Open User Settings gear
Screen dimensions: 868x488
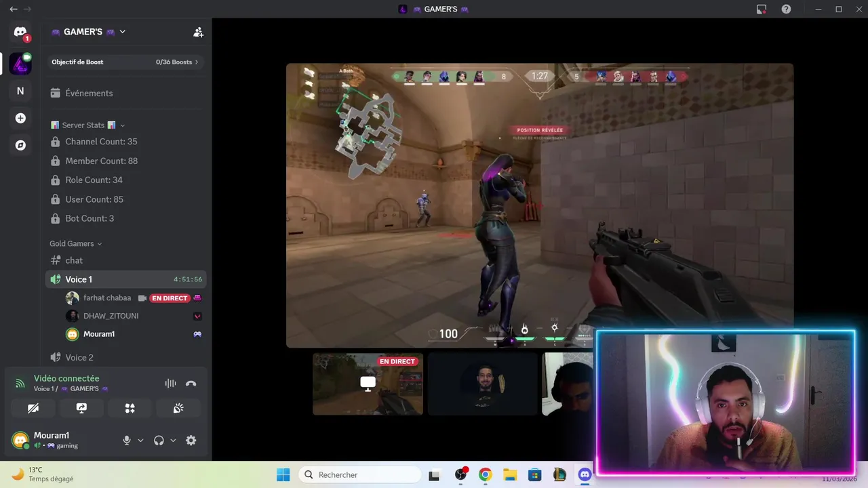[x=191, y=441]
